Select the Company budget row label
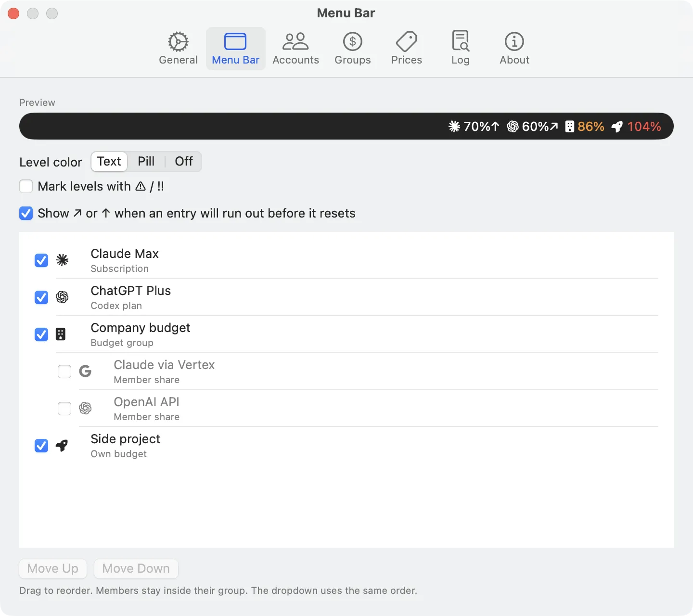The height and width of the screenshot is (616, 693). click(141, 328)
